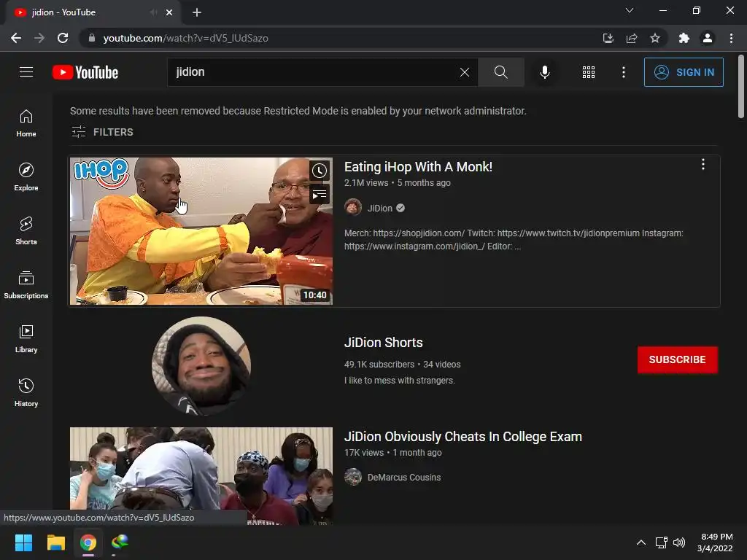
Task: Click the JiDion Shorts channel title
Action: (x=384, y=343)
